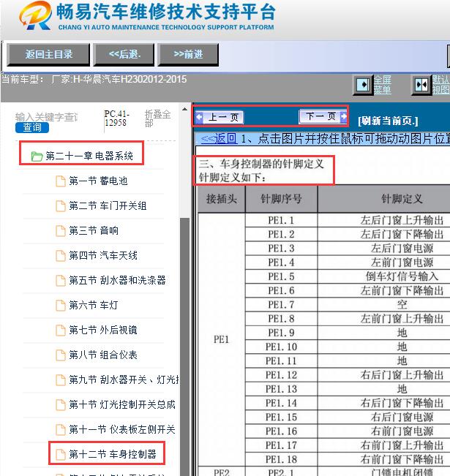Click the 默认视图 default view icon
Viewport: 450px width, 476px height.
tap(421, 85)
